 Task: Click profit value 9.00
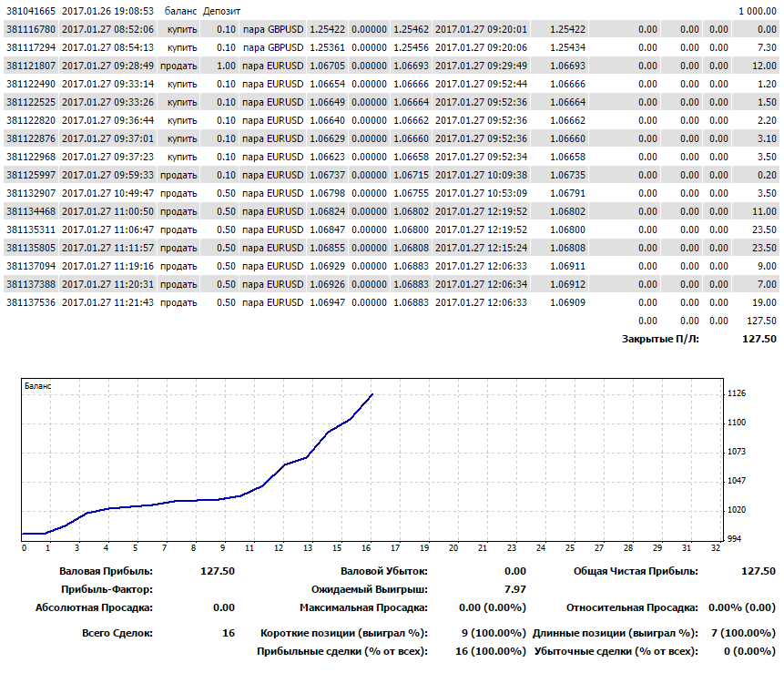pos(767,266)
